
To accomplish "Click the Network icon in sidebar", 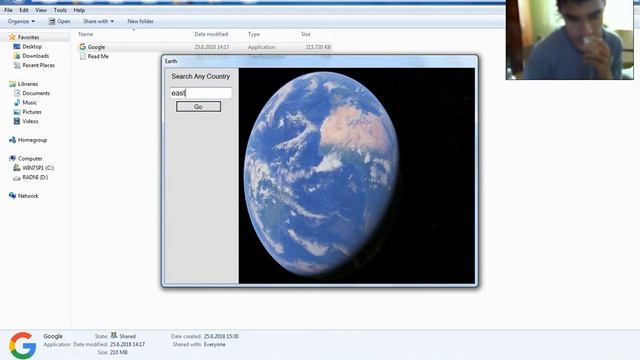I will pyautogui.click(x=12, y=196).
